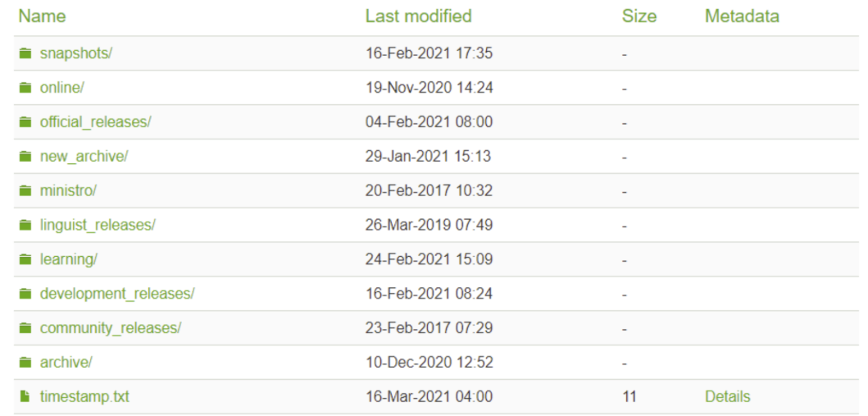Image resolution: width=868 pixels, height=416 pixels.
Task: Open the timestamp.txt file
Action: [x=84, y=397]
